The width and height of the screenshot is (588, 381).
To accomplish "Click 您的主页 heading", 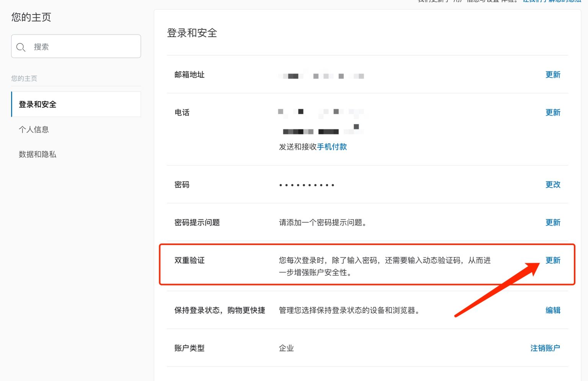I will pyautogui.click(x=31, y=17).
